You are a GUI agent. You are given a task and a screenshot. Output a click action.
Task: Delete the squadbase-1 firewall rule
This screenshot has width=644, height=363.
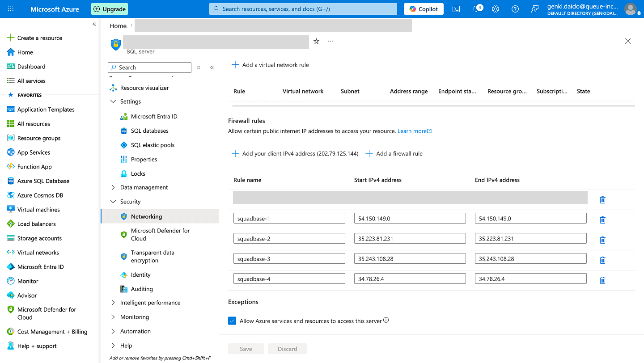(602, 220)
